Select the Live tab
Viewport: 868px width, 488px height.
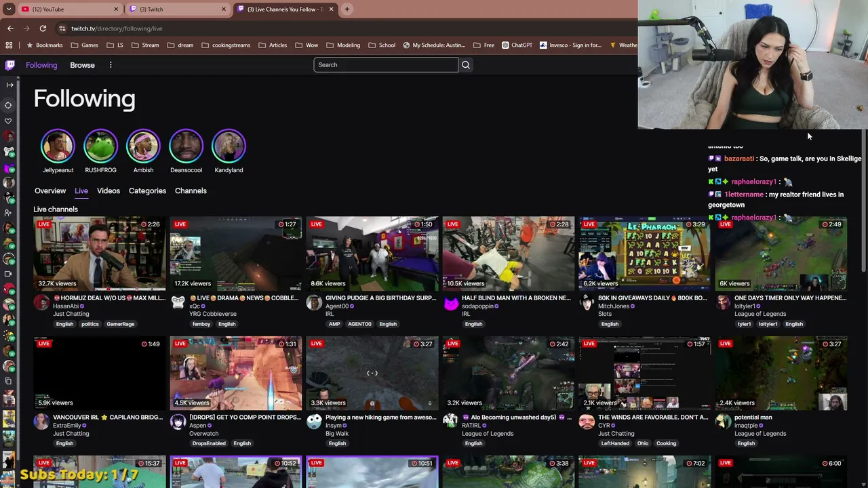click(81, 191)
